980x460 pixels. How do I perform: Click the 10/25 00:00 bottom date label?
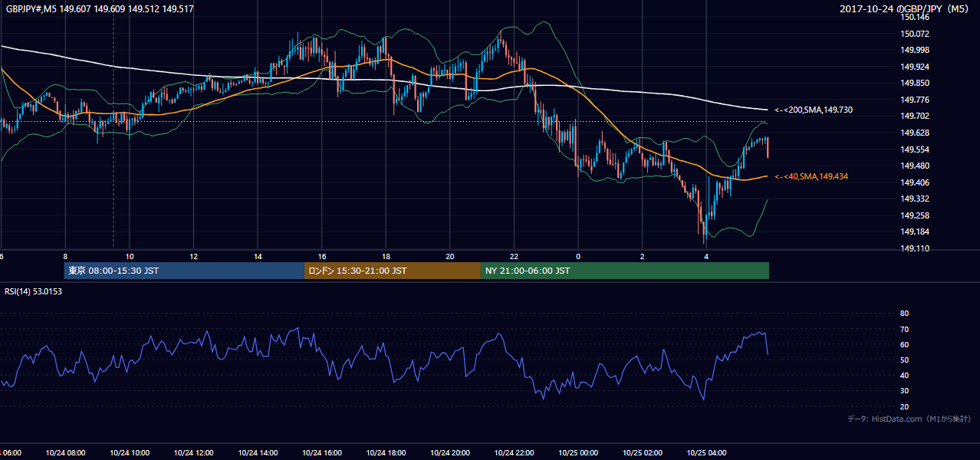[x=578, y=453]
